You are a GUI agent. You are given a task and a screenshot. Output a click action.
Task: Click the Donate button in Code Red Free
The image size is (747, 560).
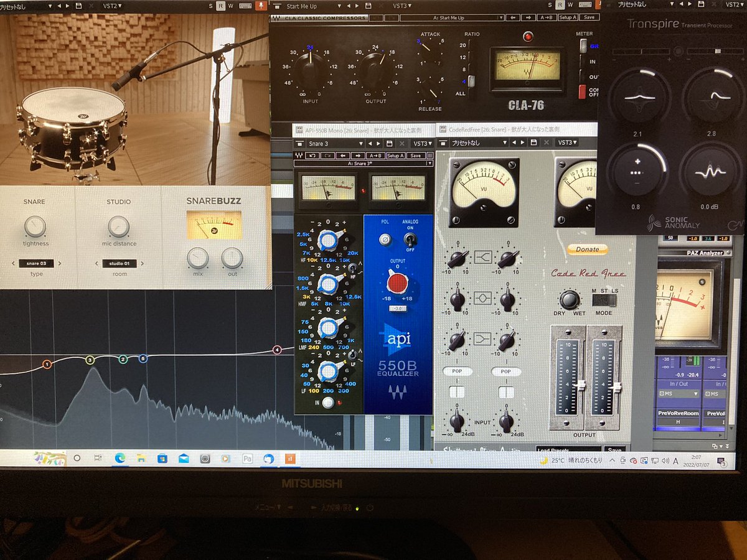pos(587,249)
